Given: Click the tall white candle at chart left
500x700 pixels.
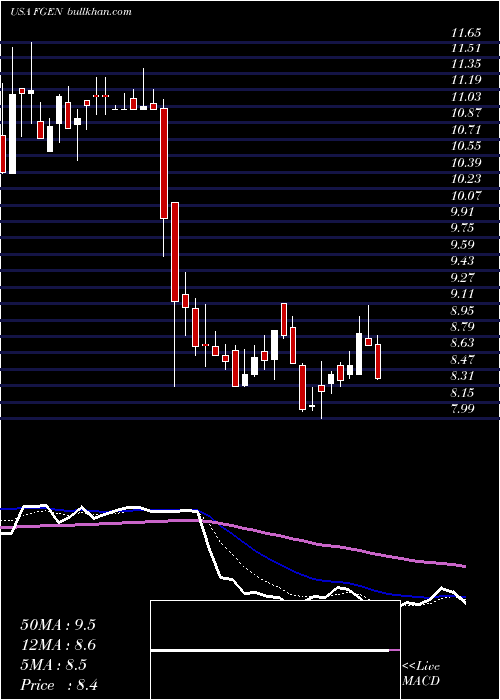Looking at the screenshot, I should click(12, 134).
